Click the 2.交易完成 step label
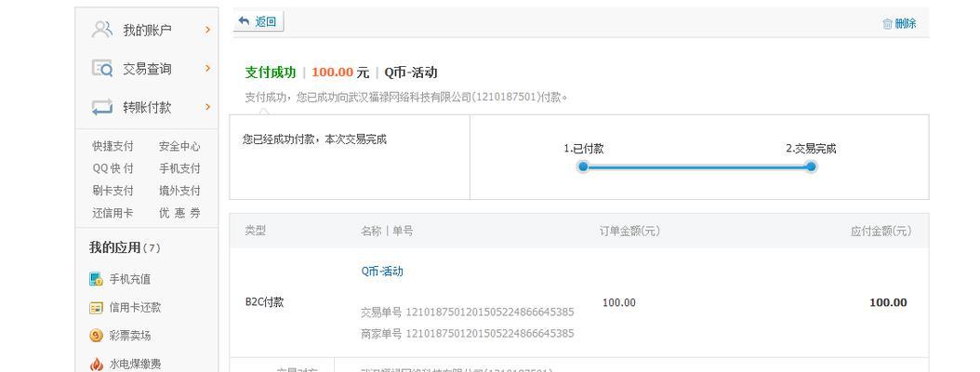The image size is (980, 372). pyautogui.click(x=811, y=149)
